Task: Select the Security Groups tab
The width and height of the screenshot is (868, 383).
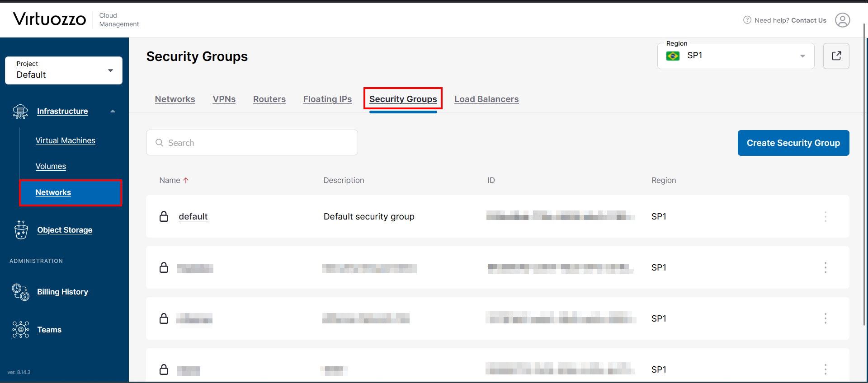Action: point(403,99)
